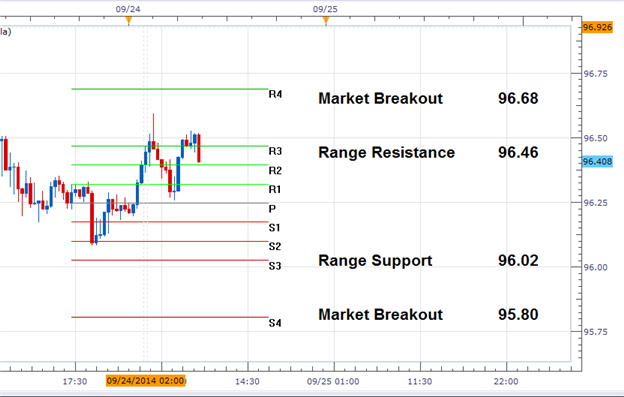Viewport: 624px width, 397px height.
Task: Select the S2 support line label
Action: coord(275,247)
